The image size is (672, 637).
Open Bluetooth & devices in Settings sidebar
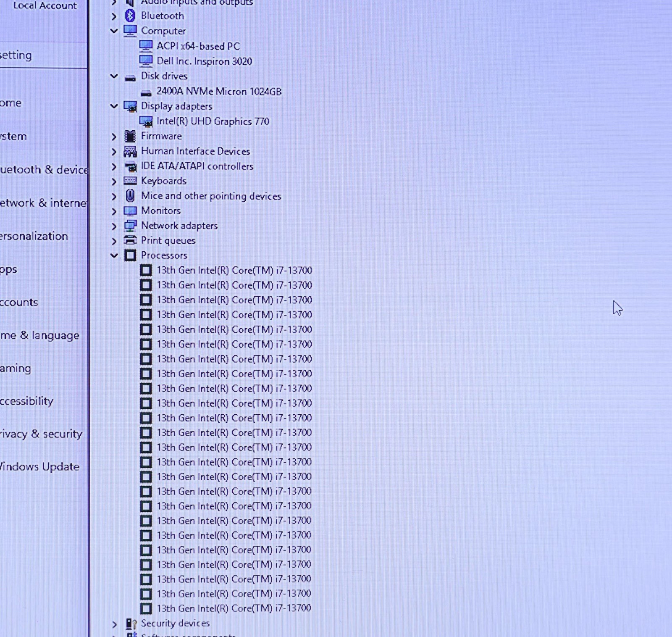pyautogui.click(x=44, y=170)
